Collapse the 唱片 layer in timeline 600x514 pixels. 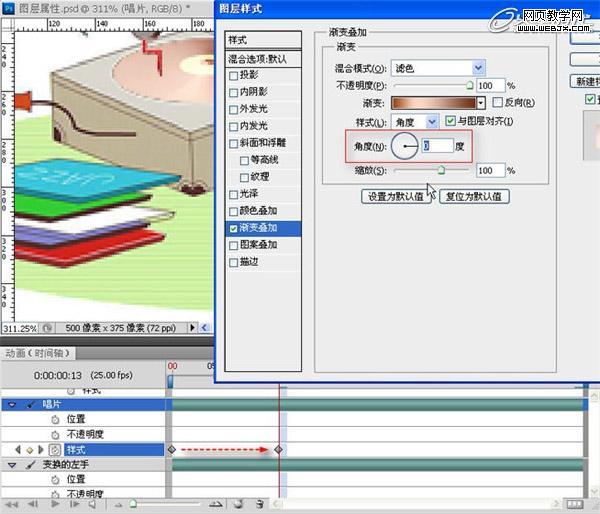point(11,404)
